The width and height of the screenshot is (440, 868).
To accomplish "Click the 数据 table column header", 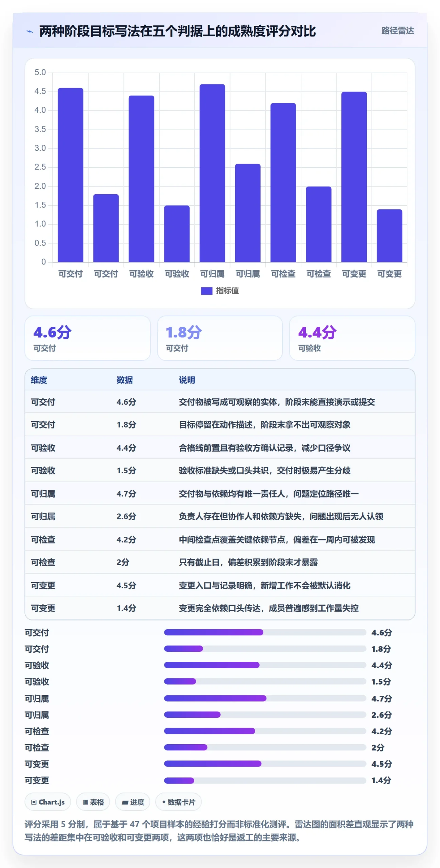I will coord(124,380).
